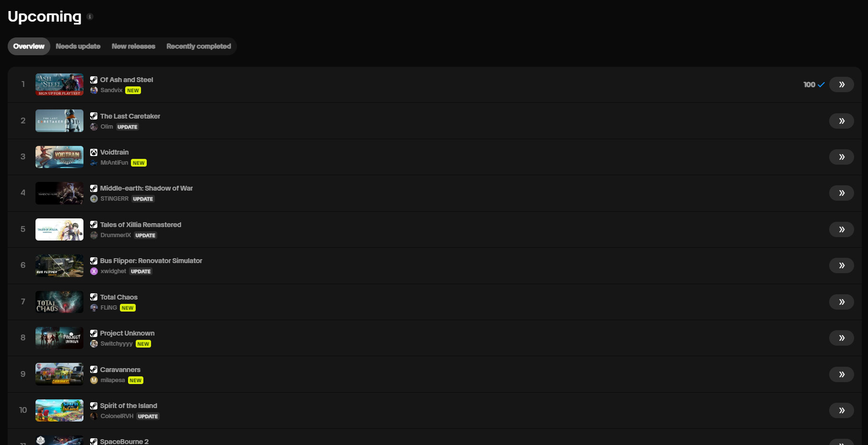Expand the Of Ash and Steel entry arrows
The height and width of the screenshot is (445, 868).
click(841, 84)
